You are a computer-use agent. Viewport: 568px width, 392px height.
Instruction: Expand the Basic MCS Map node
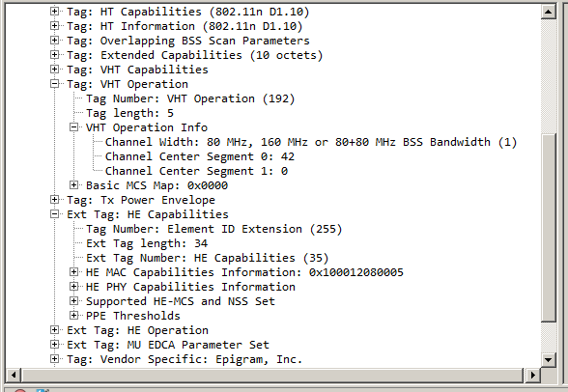point(73,185)
